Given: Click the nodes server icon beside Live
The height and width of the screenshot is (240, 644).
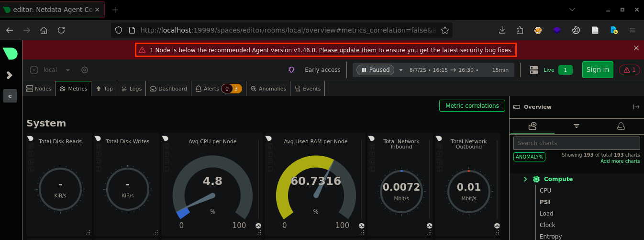Looking at the screenshot, I should tap(534, 70).
